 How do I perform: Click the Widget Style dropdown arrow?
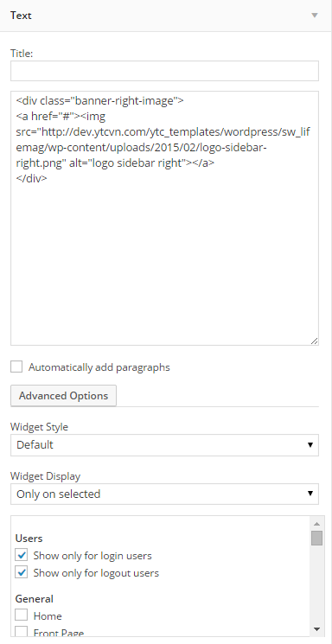click(x=310, y=445)
